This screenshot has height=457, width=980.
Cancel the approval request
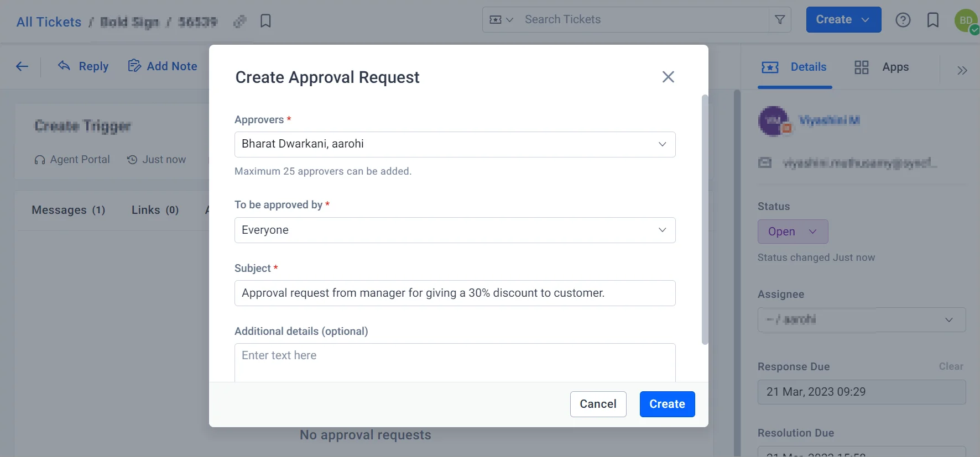[598, 404]
